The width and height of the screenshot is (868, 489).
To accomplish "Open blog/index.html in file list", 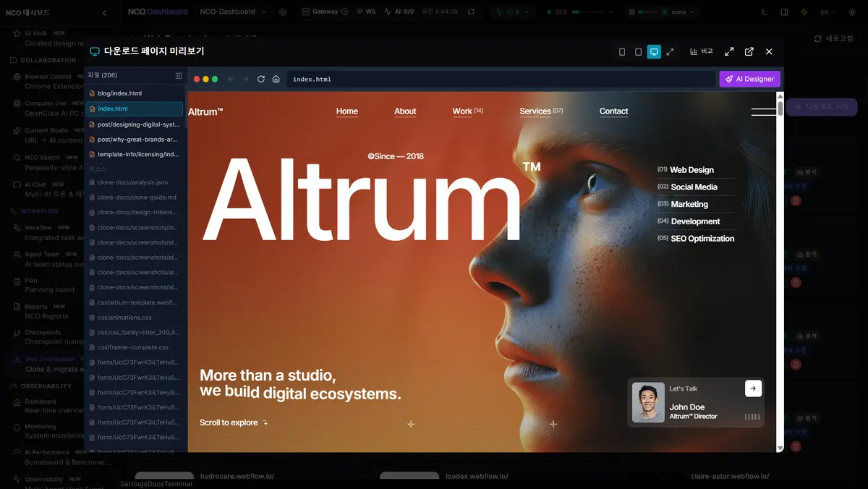I will (135, 93).
